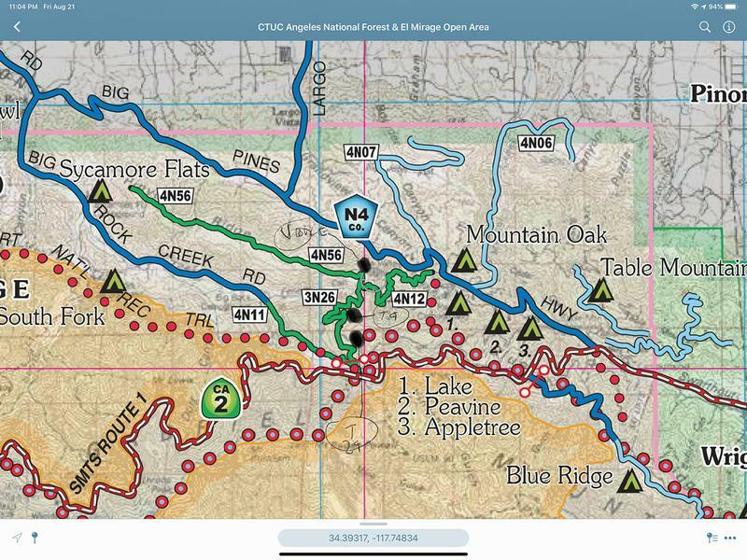The width and height of the screenshot is (747, 560).
Task: Tap the GPS location arrow icon
Action: pyautogui.click(x=16, y=538)
